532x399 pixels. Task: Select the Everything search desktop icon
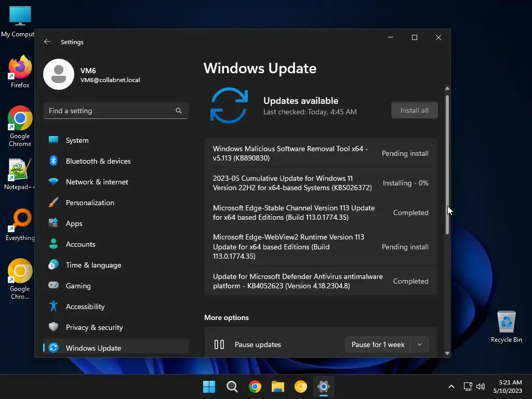(x=20, y=225)
